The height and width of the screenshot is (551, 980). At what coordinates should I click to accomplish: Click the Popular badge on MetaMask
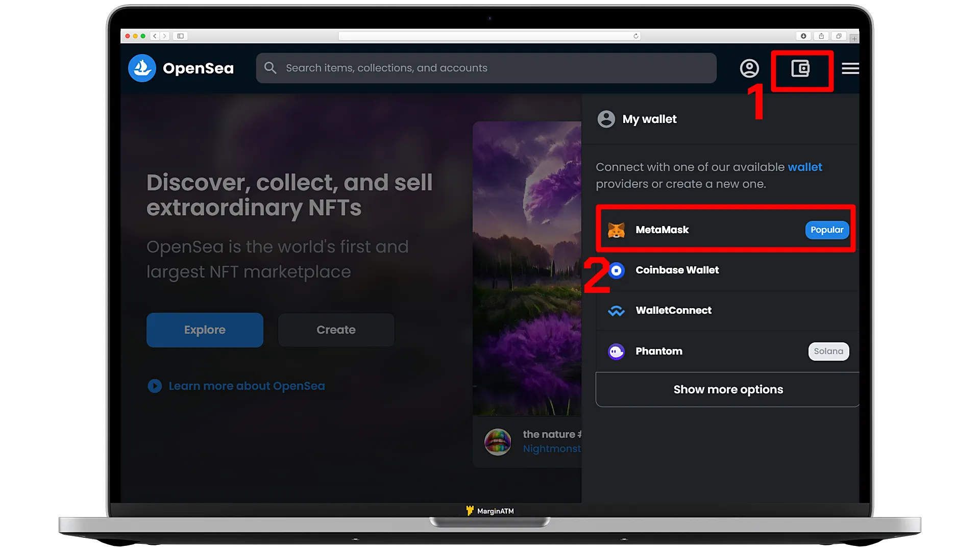(x=827, y=230)
